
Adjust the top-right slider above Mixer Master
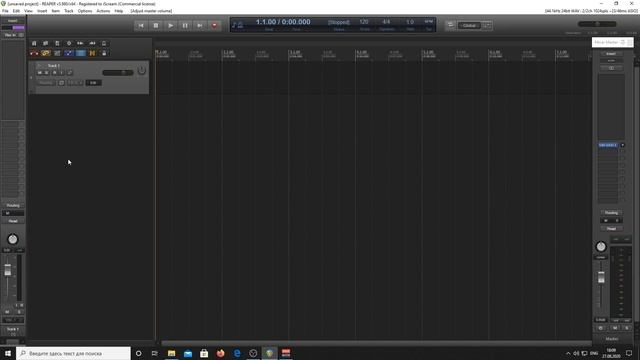[x=597, y=24]
